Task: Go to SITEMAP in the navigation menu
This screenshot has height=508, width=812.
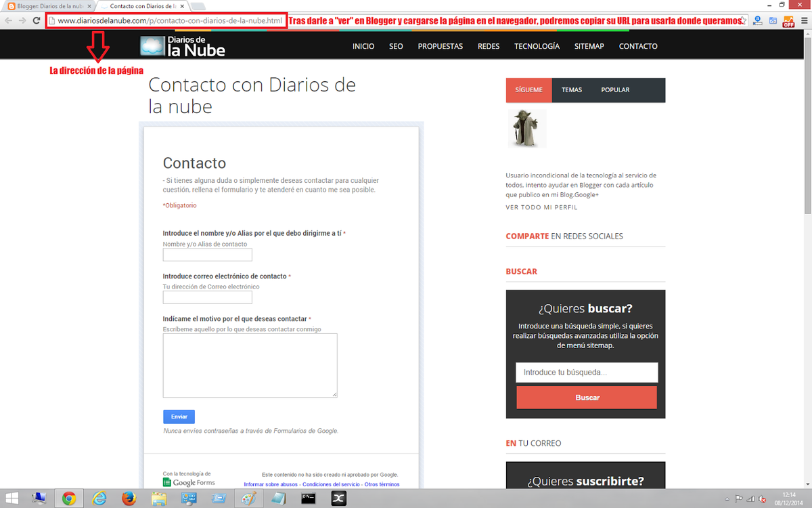Action: 589,47
